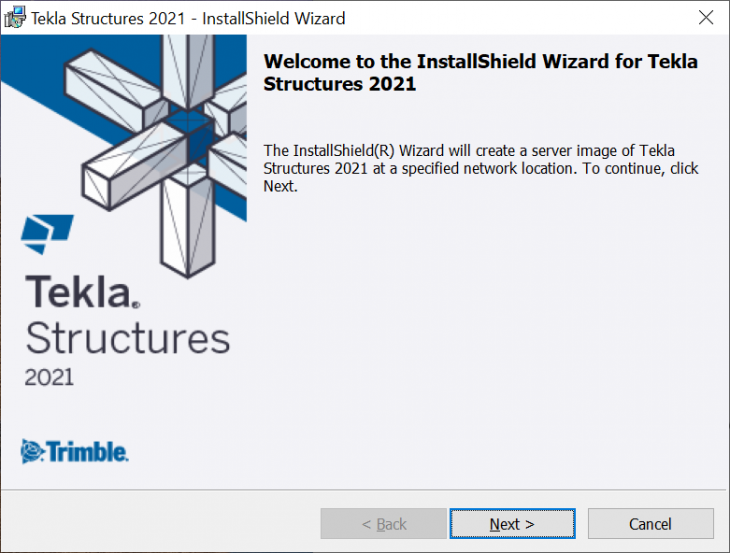Viewport: 730px width, 553px height.
Task: Click the vertical column below the joint
Action: pyautogui.click(x=188, y=223)
